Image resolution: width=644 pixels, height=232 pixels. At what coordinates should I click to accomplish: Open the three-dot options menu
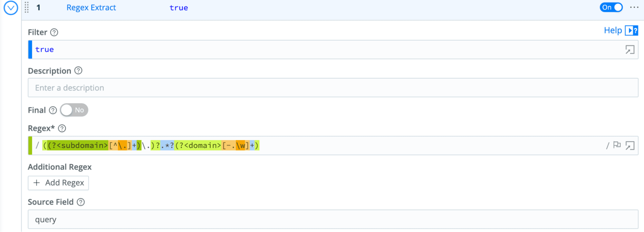pos(634,7)
